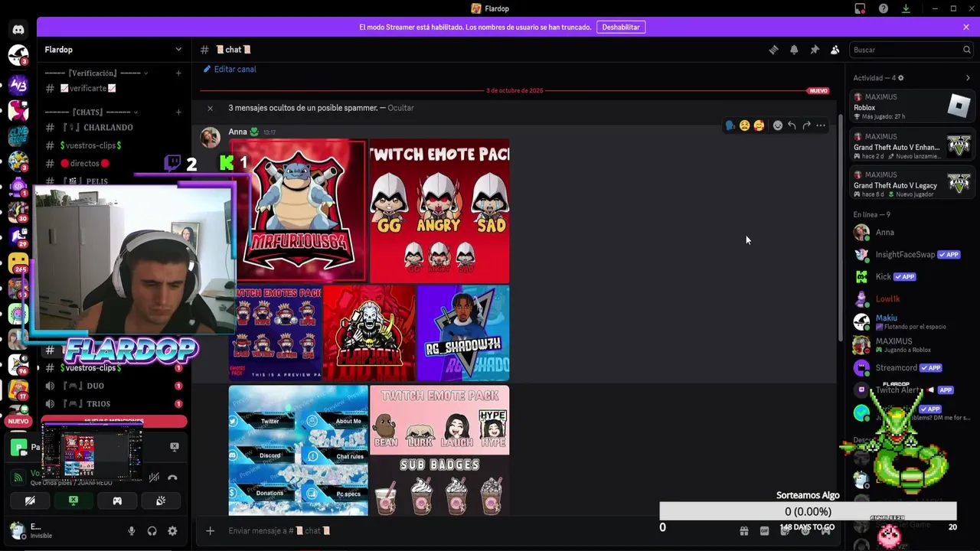This screenshot has height=551, width=980.
Task: Toggle microphone mute
Action: (132, 530)
